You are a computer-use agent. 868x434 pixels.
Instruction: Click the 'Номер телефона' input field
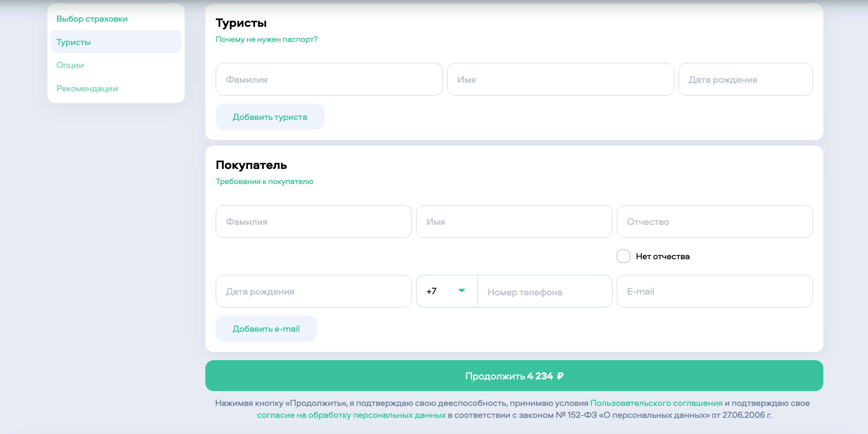click(x=544, y=292)
